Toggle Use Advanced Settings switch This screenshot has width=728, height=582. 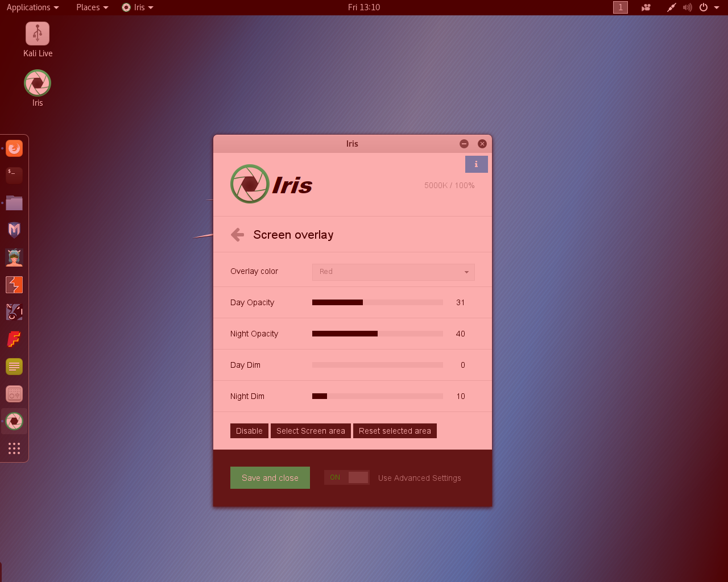click(x=347, y=477)
